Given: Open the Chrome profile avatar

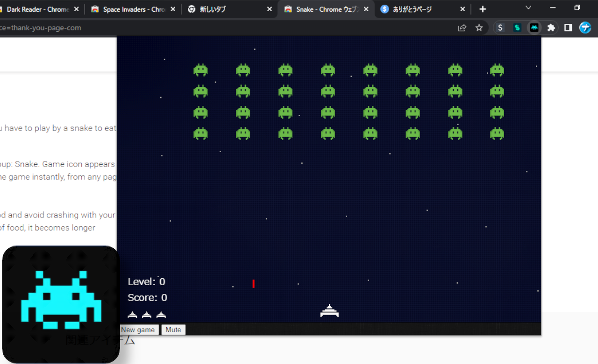Looking at the screenshot, I should point(585,28).
